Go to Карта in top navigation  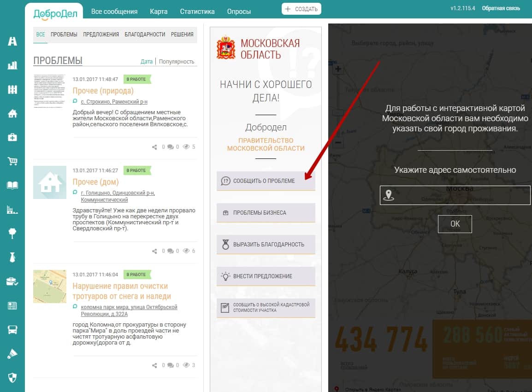pyautogui.click(x=159, y=12)
